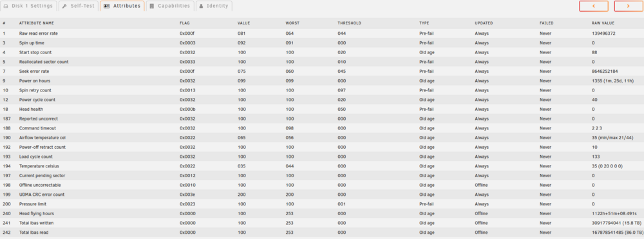Click the person icon on Identity tab

click(201, 6)
